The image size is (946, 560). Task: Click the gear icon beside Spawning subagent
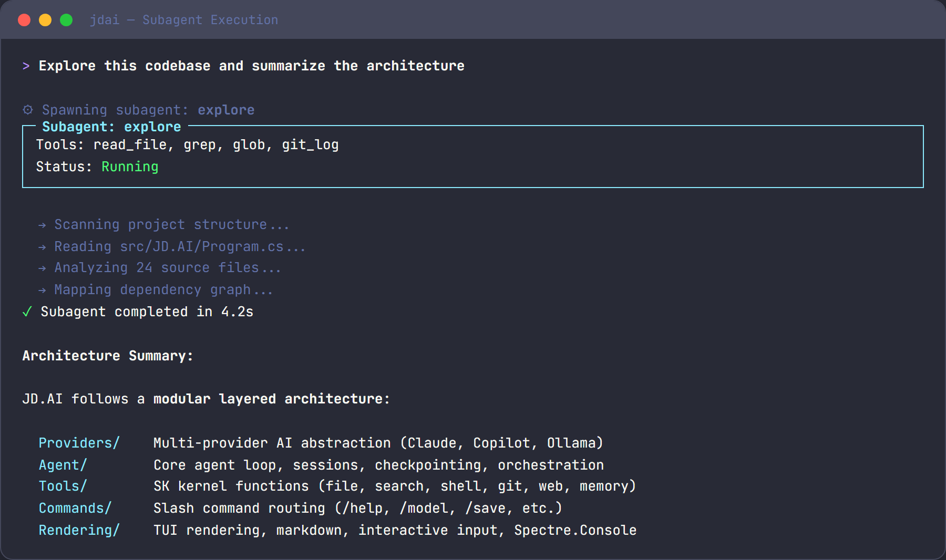point(27,110)
